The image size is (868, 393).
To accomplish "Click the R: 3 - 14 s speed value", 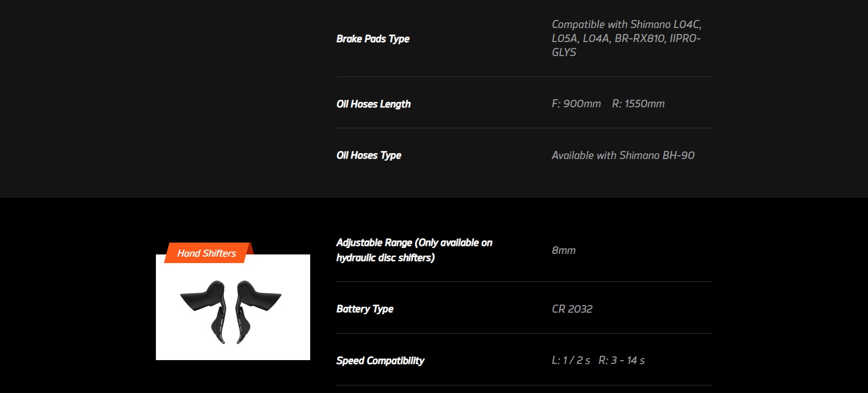I will point(621,360).
